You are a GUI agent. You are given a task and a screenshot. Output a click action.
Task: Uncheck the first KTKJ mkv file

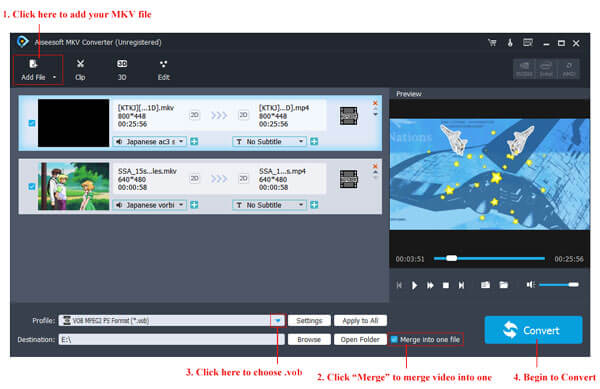coord(32,123)
